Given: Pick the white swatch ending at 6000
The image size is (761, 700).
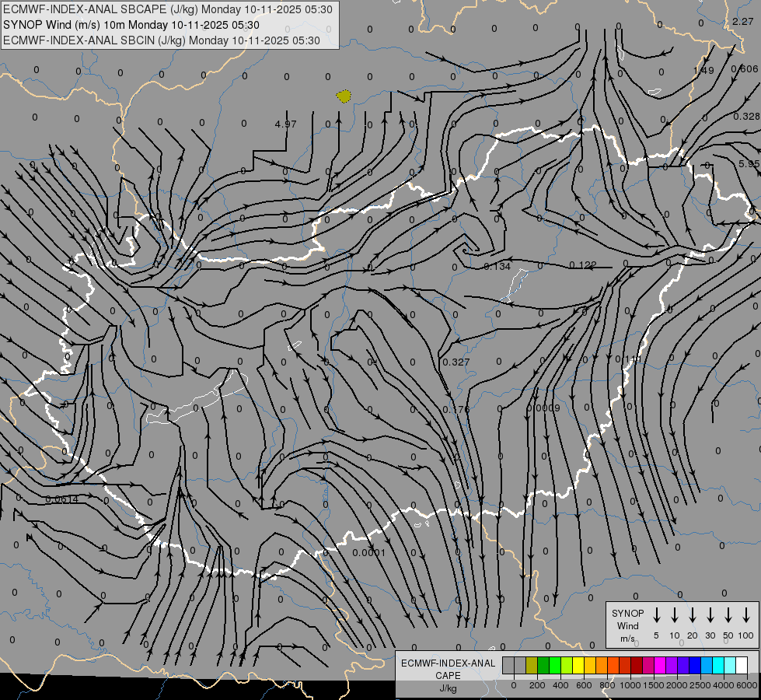Looking at the screenshot, I should (x=742, y=665).
